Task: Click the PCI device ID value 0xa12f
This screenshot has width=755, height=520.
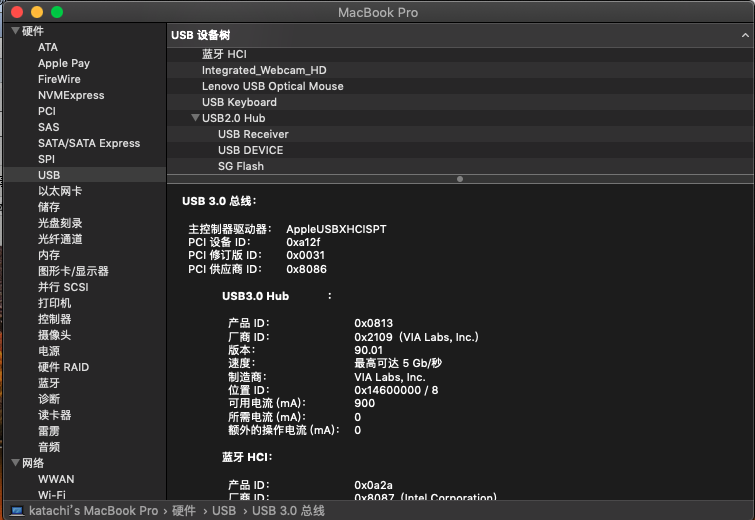Action: click(x=303, y=242)
